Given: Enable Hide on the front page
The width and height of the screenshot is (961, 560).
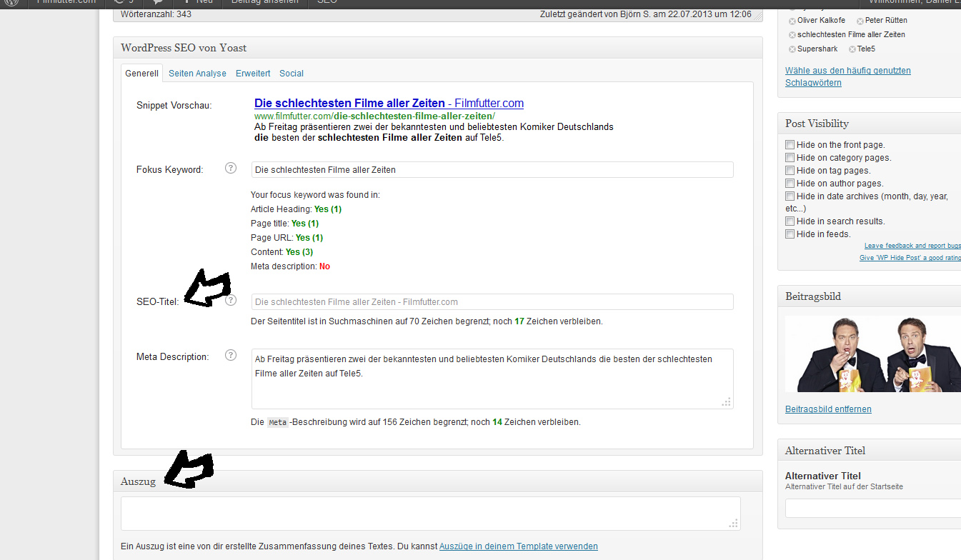Looking at the screenshot, I should pos(790,145).
